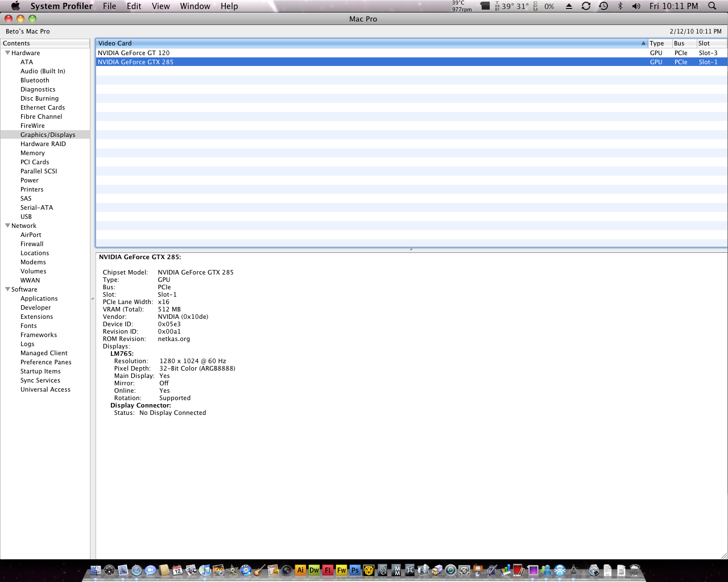This screenshot has width=728, height=582.
Task: Select Firewall under Network
Action: coord(32,244)
